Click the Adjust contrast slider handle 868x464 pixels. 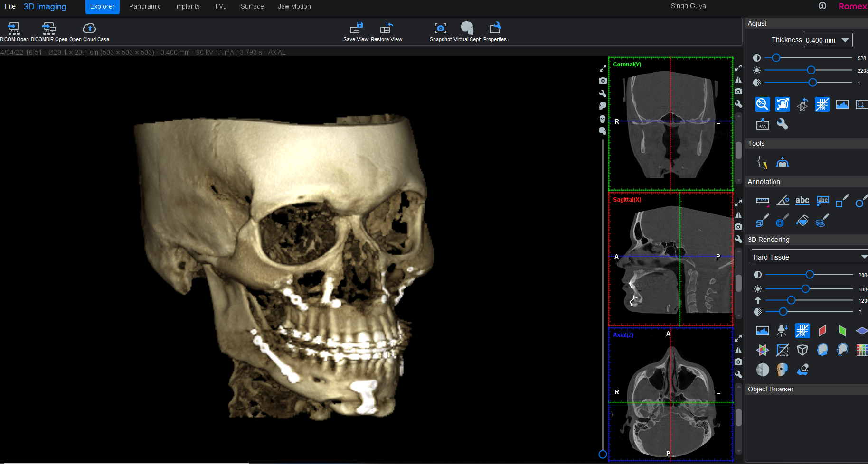pyautogui.click(x=776, y=58)
